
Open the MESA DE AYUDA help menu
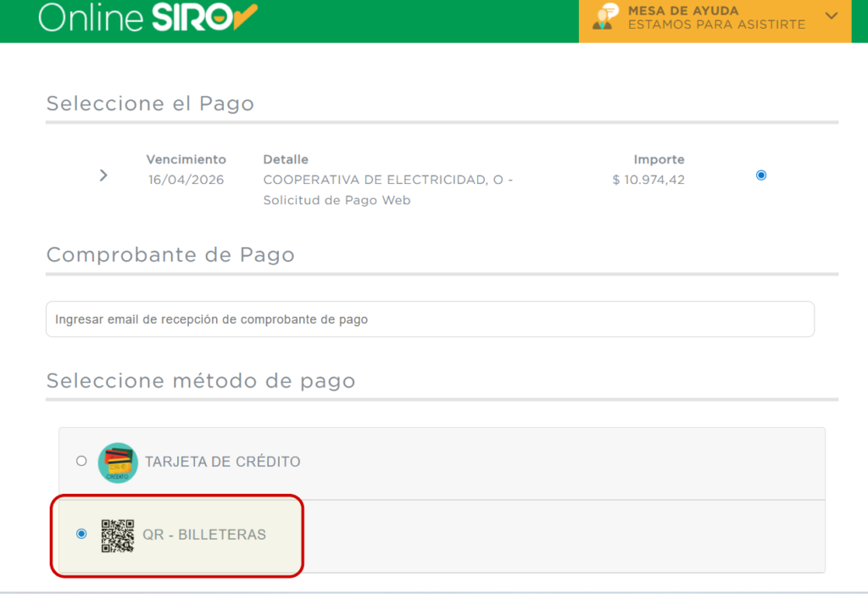pos(682,11)
